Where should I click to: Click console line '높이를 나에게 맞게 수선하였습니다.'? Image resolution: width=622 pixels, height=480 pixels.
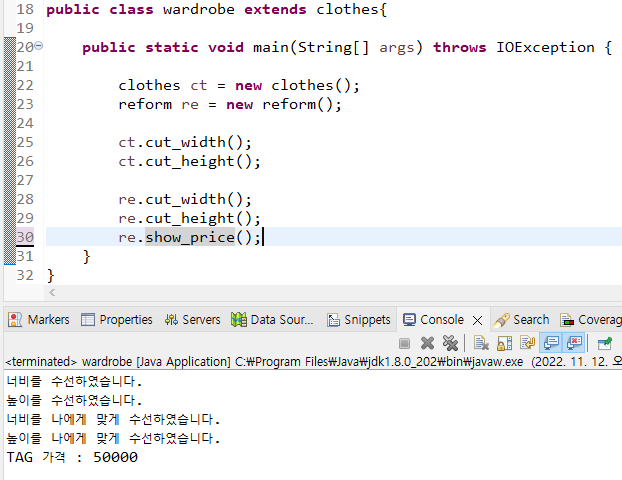(x=113, y=438)
